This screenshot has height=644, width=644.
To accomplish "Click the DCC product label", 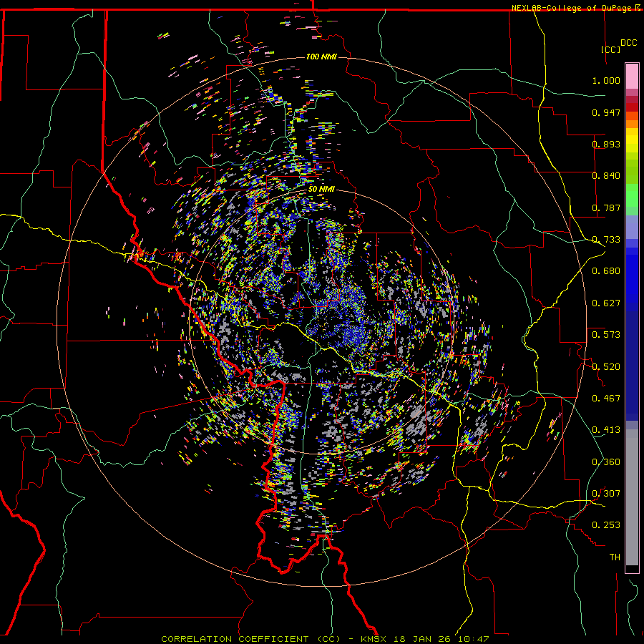I will click(x=628, y=43).
